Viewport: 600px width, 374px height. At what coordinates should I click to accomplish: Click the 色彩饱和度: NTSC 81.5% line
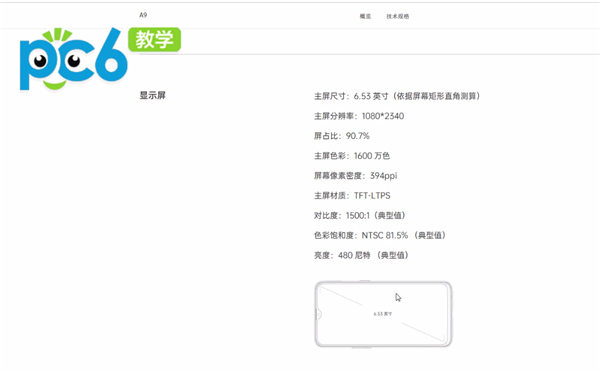click(380, 235)
